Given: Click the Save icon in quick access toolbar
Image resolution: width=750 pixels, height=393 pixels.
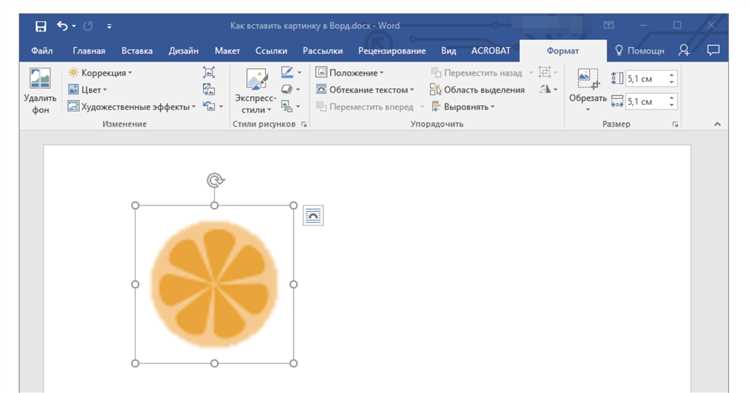Looking at the screenshot, I should tap(41, 26).
